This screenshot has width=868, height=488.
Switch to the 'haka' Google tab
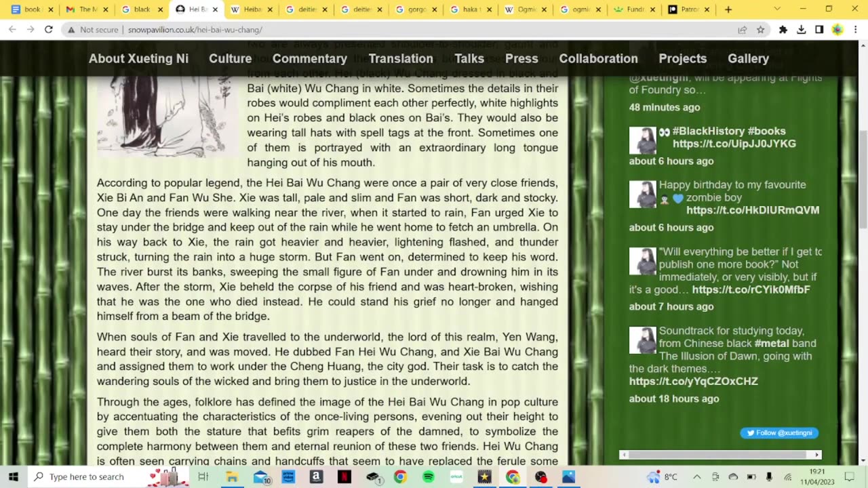[472, 9]
